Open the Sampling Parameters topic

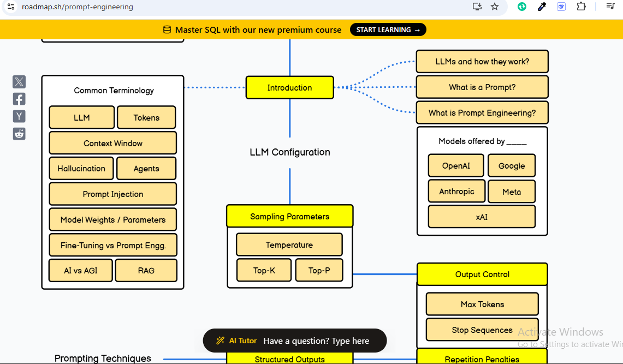coord(289,216)
